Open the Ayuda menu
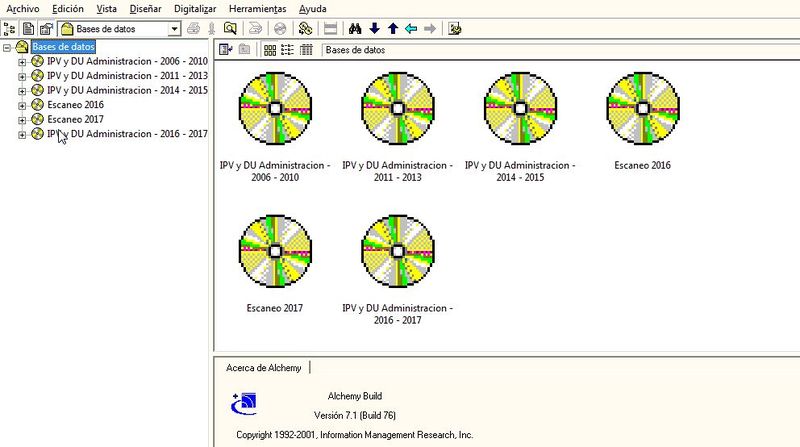Screen dimensions: 800x447 (312, 9)
